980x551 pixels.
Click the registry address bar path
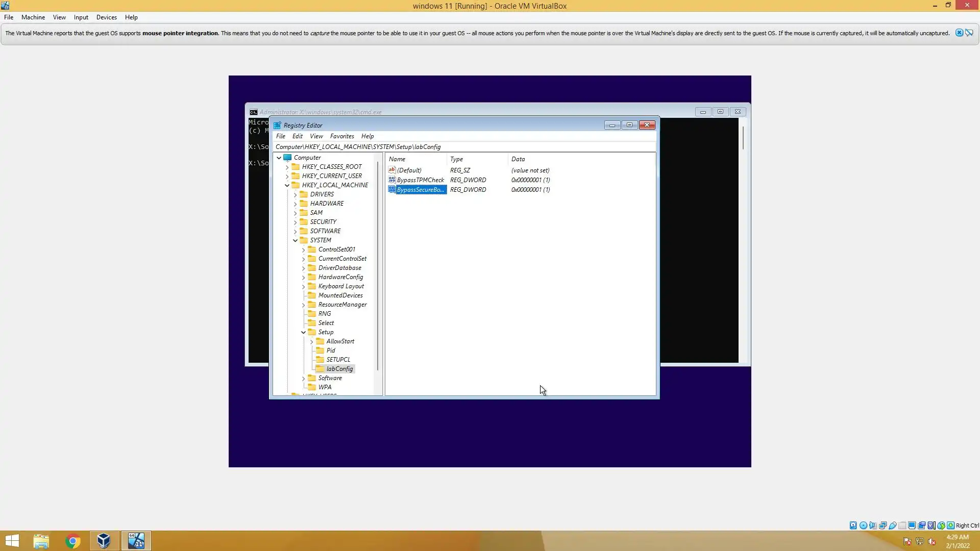pos(357,147)
